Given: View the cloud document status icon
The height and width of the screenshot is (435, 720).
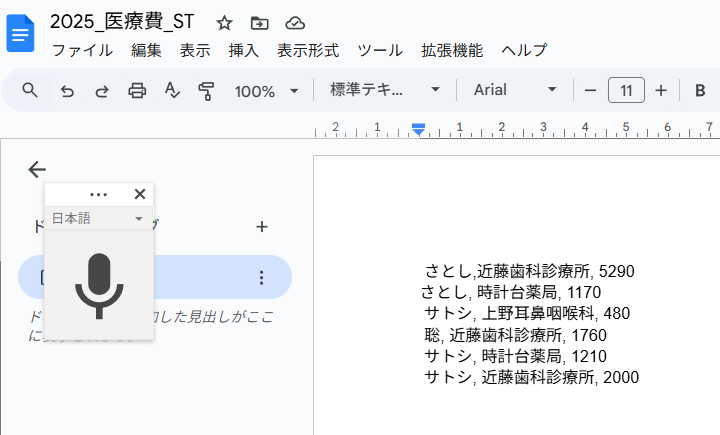Looking at the screenshot, I should click(x=295, y=23).
